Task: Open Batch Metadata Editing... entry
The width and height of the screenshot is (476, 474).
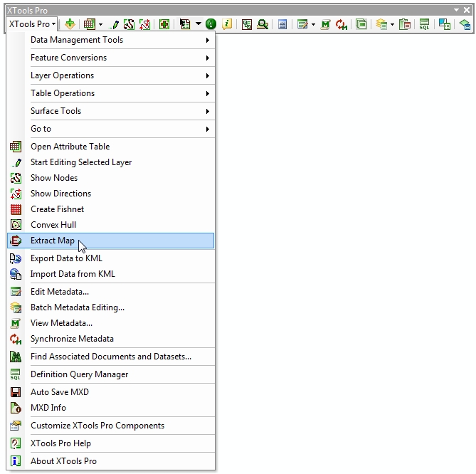Action: coord(111,307)
